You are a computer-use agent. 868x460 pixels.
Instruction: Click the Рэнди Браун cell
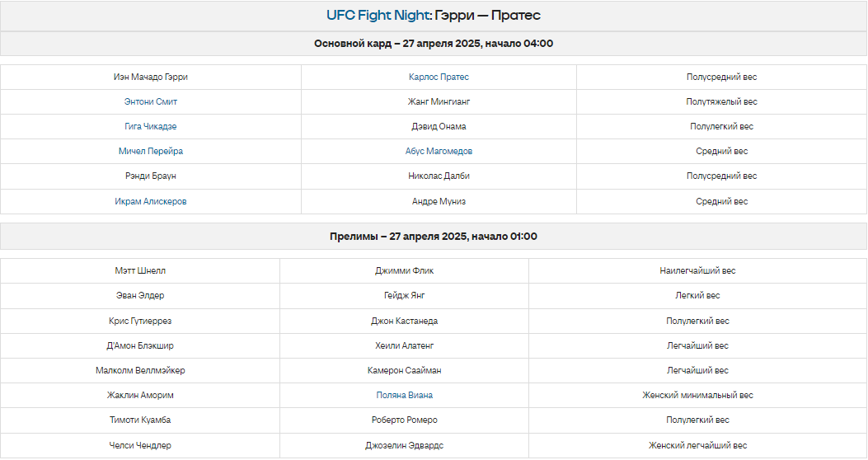pyautogui.click(x=151, y=176)
